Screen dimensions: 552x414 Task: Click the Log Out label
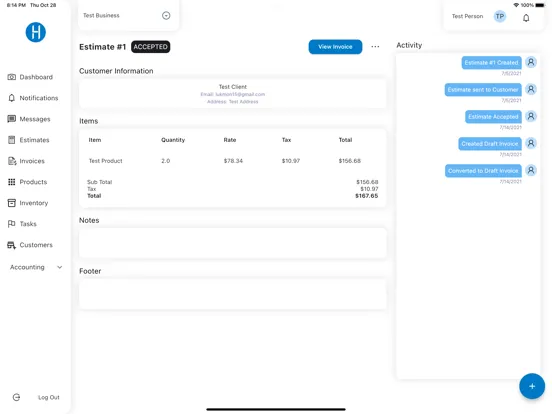tap(49, 397)
